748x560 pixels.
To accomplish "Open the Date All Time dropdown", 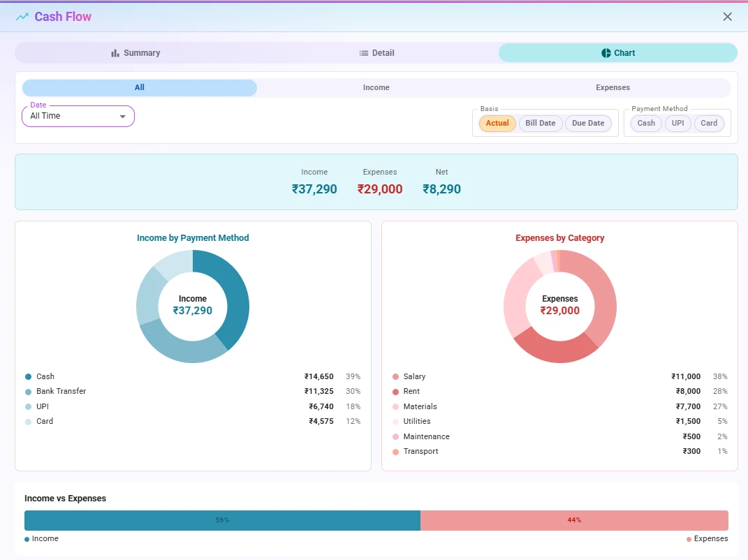I will click(78, 116).
